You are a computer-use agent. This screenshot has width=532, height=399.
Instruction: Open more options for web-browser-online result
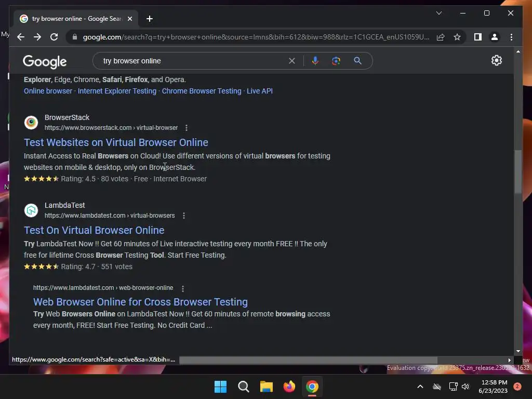183,289
